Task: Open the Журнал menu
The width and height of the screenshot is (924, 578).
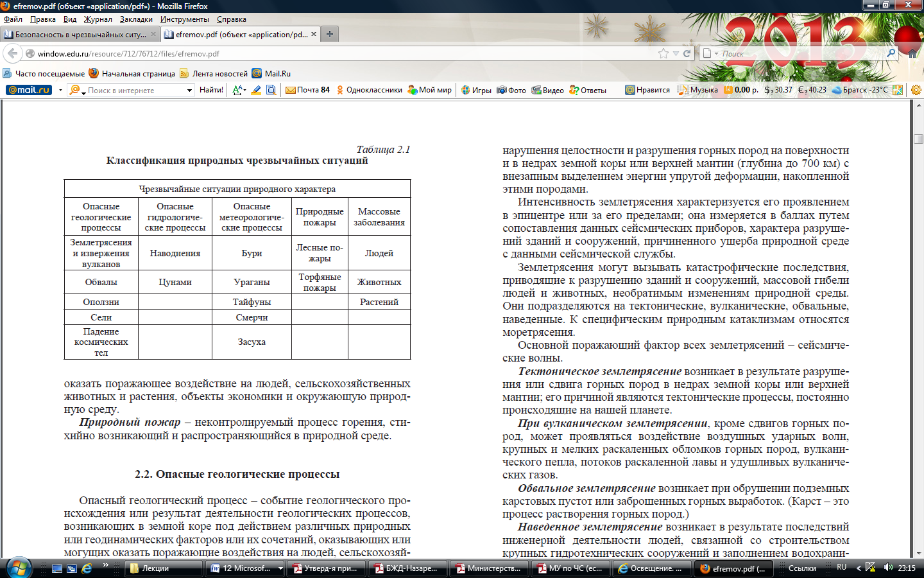Action: (98, 19)
